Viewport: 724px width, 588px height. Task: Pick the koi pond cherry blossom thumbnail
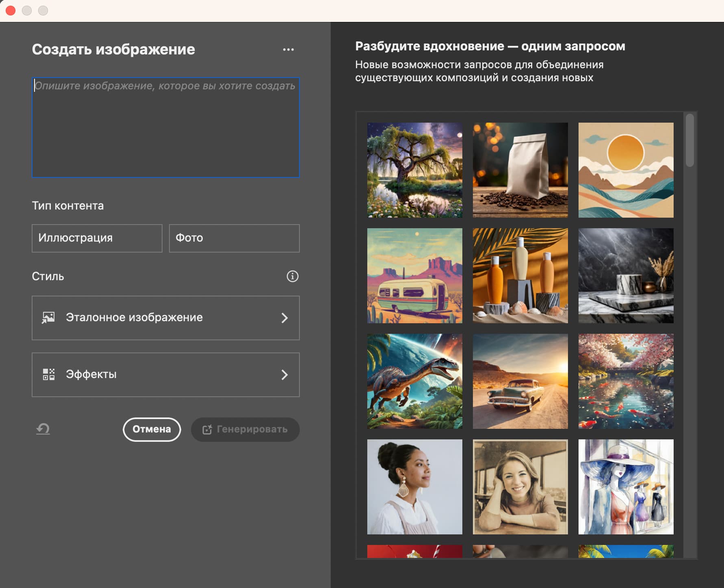pos(626,381)
